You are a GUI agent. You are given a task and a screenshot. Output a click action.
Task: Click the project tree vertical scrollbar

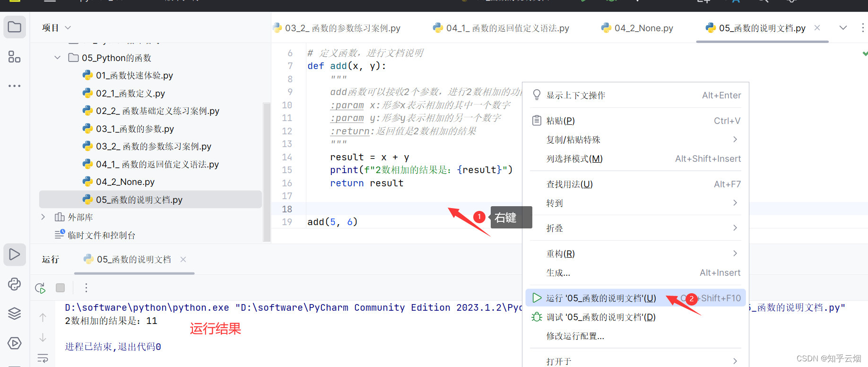pyautogui.click(x=267, y=173)
